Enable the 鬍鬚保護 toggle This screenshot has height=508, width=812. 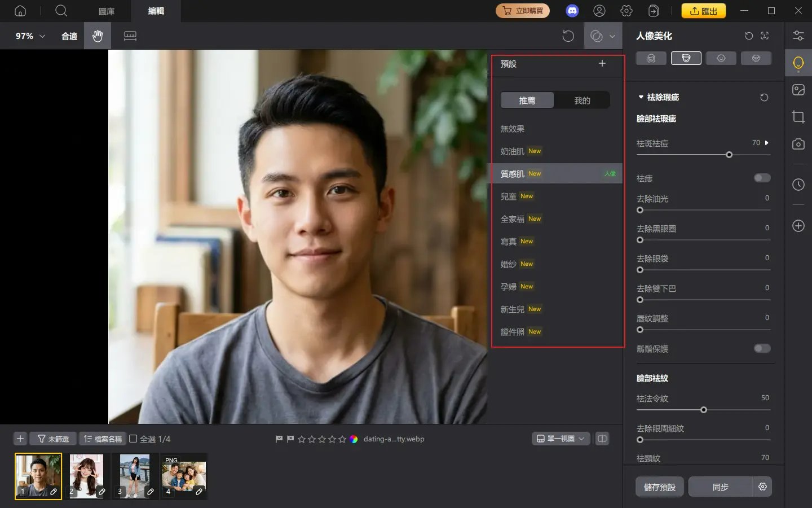762,348
